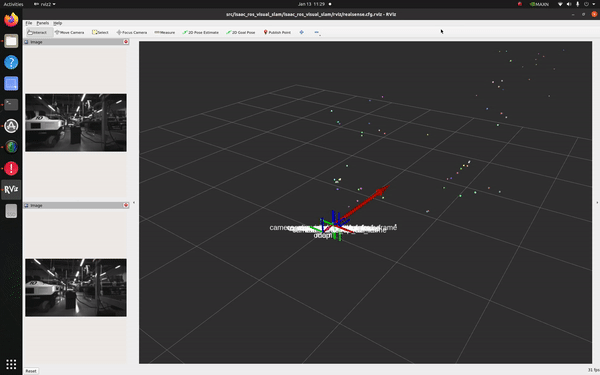Pick the Measure tool
Viewport: 600px width, 375px height.
click(x=165, y=33)
